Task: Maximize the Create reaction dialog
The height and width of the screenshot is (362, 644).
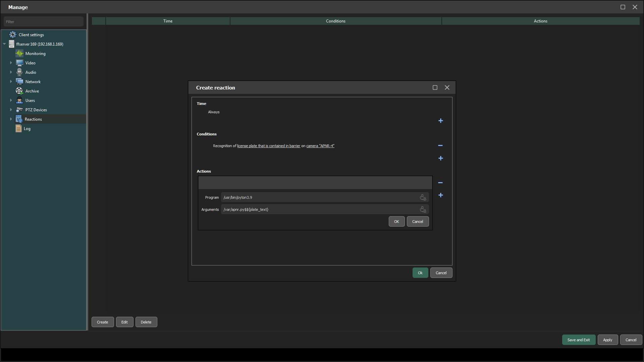Action: tap(435, 87)
